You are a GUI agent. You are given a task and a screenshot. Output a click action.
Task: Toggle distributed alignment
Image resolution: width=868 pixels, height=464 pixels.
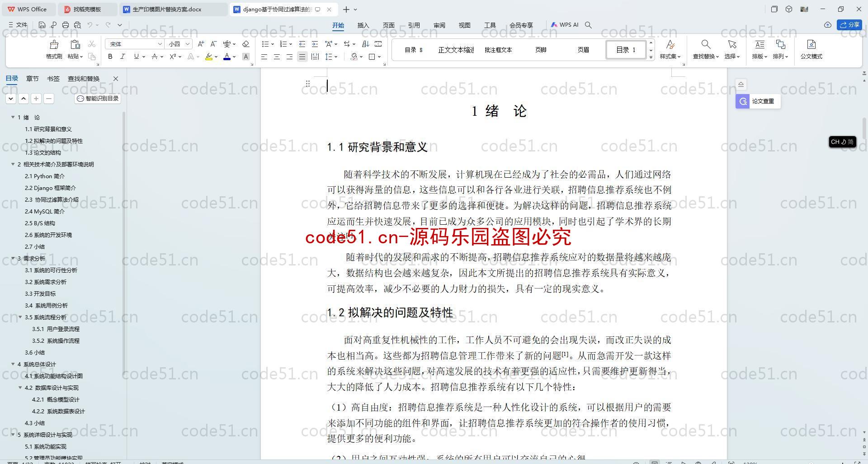[x=315, y=57]
